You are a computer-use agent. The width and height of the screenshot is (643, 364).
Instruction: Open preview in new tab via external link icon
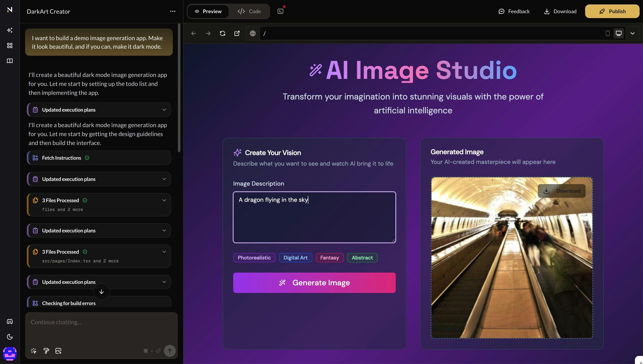click(237, 33)
